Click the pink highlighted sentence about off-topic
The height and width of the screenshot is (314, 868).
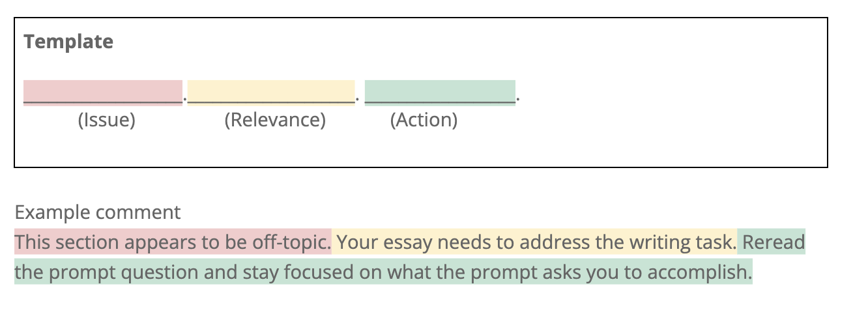(173, 243)
